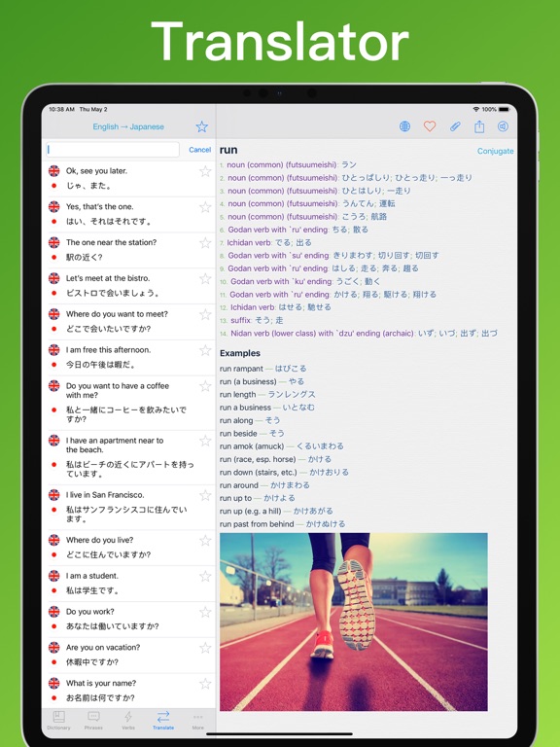Tap example 'run length — ランレングス'

coord(267,395)
